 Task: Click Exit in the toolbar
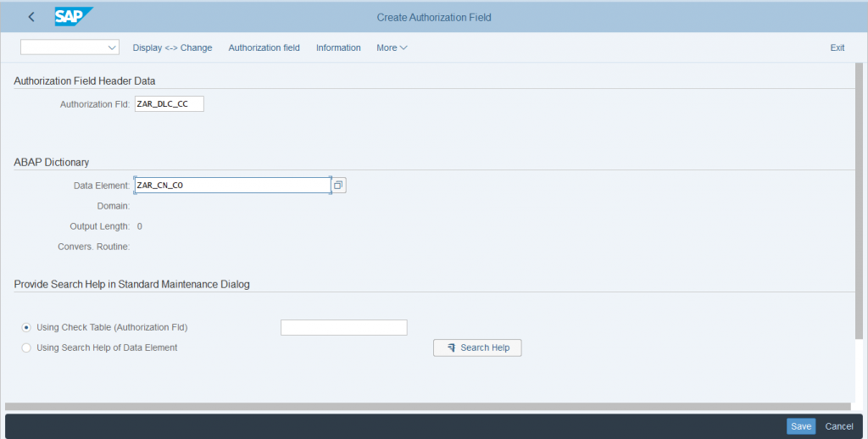(837, 47)
